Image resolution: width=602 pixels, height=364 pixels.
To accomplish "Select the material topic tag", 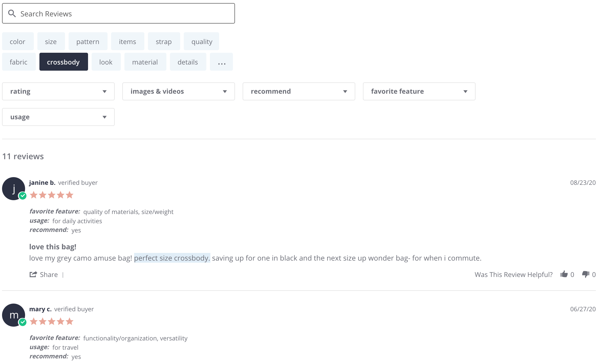I will (x=145, y=62).
